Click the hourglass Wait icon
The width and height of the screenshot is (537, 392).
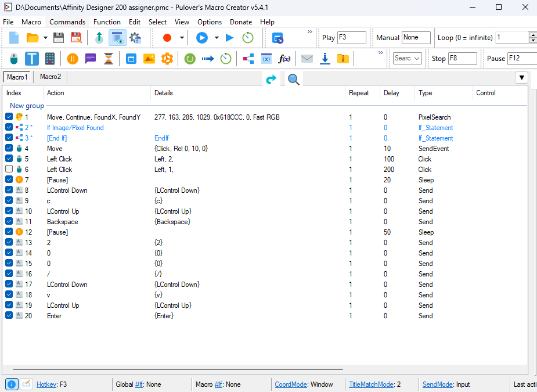pos(108,59)
